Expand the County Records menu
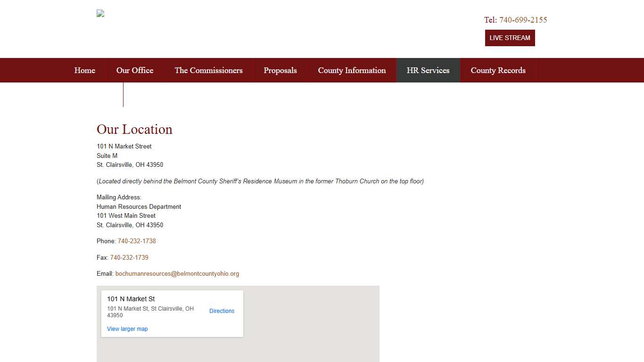644x362 pixels. tap(498, 70)
